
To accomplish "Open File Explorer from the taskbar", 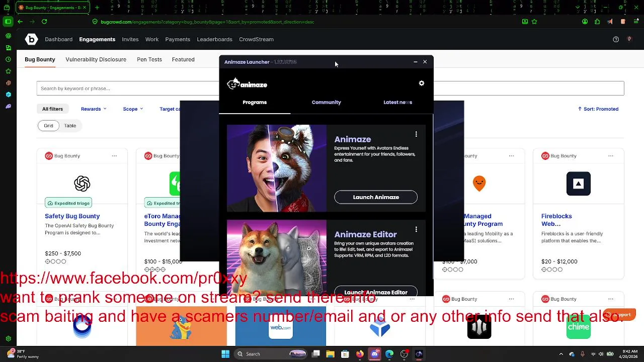I will pyautogui.click(x=330, y=354).
